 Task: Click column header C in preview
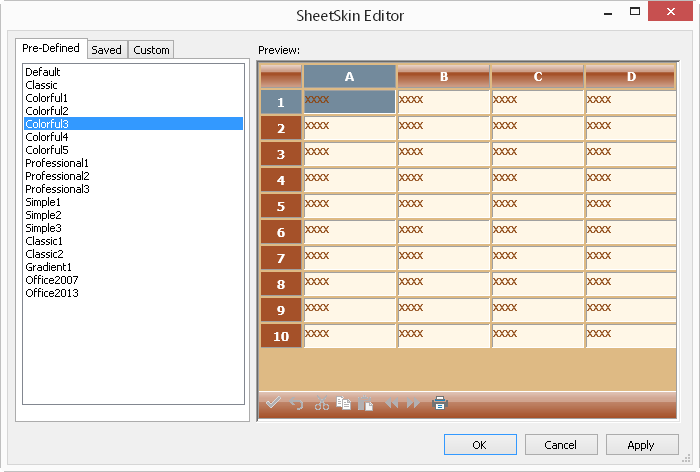coord(538,76)
